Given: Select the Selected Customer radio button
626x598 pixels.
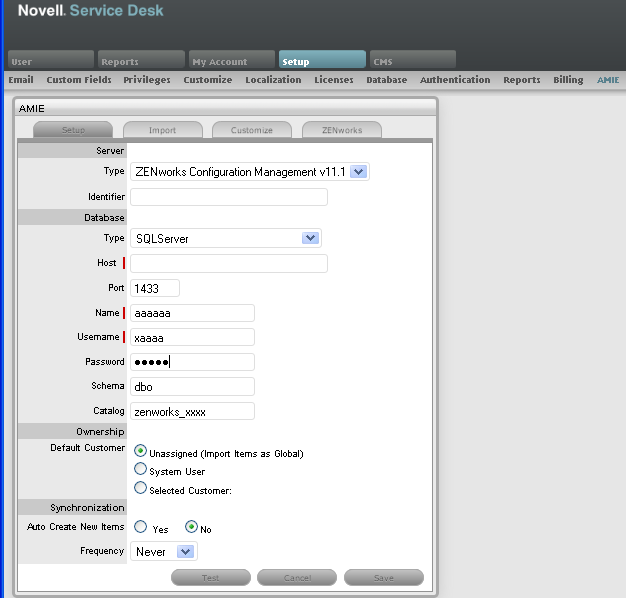Looking at the screenshot, I should pyautogui.click(x=140, y=488).
